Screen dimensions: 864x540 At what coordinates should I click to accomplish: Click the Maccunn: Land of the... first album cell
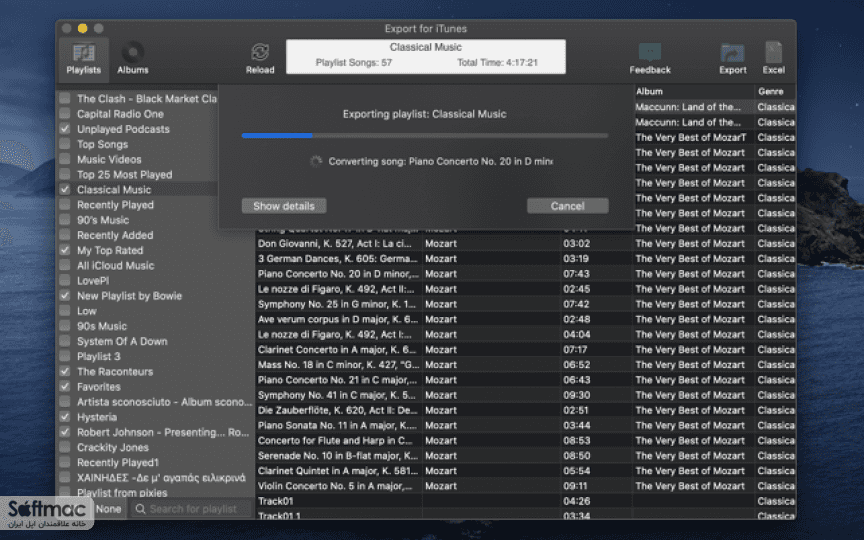[x=688, y=107]
